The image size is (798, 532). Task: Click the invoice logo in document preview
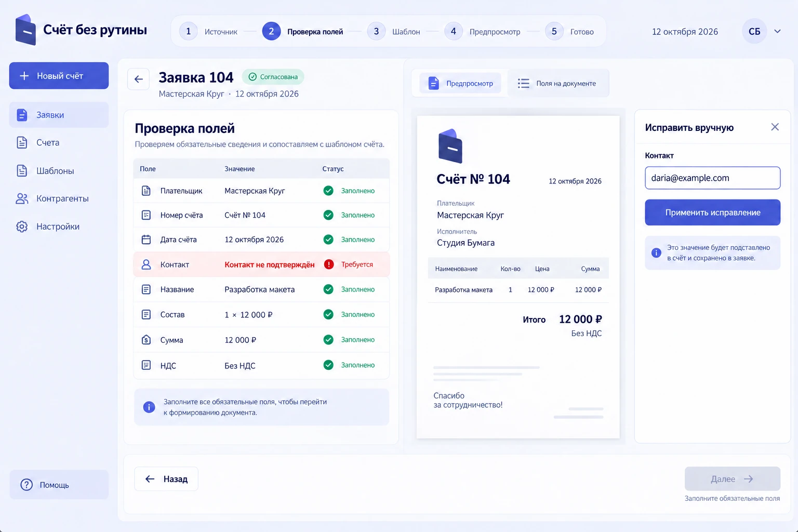click(x=450, y=146)
